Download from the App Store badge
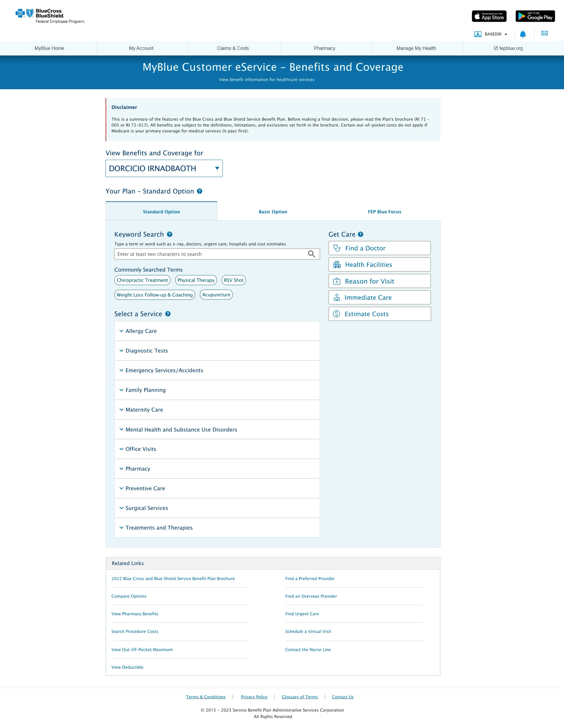This screenshot has height=728, width=564. [489, 16]
